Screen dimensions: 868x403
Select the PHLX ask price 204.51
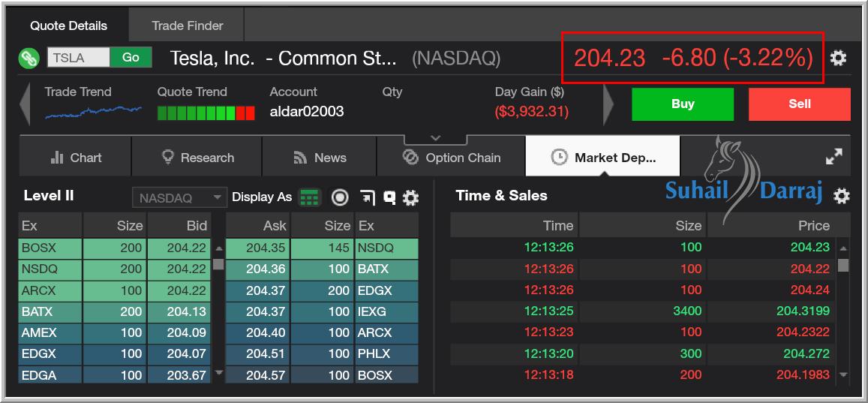tap(257, 353)
